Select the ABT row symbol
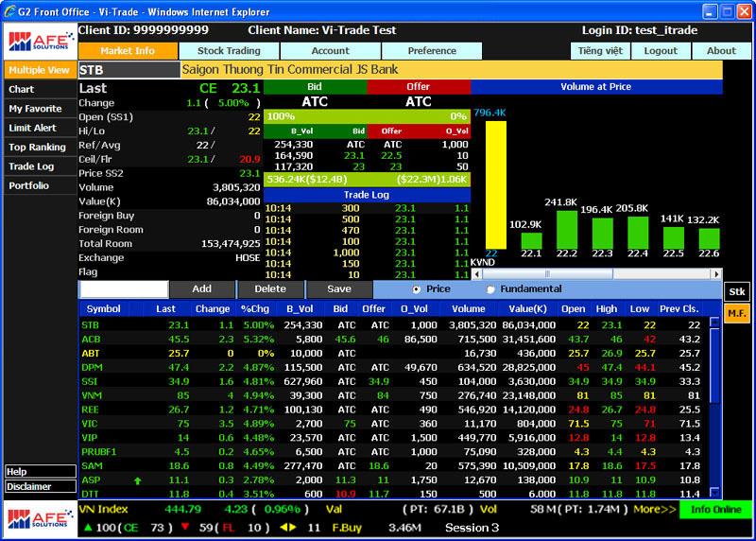The height and width of the screenshot is (541, 756). [x=91, y=354]
